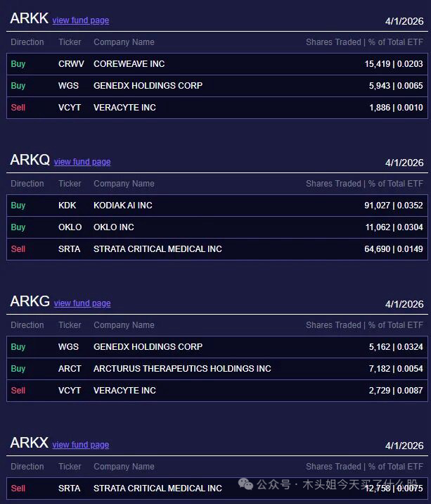Select VERACYTE INC in ARKG table
Screen dimensions: 431x504
pos(124,391)
